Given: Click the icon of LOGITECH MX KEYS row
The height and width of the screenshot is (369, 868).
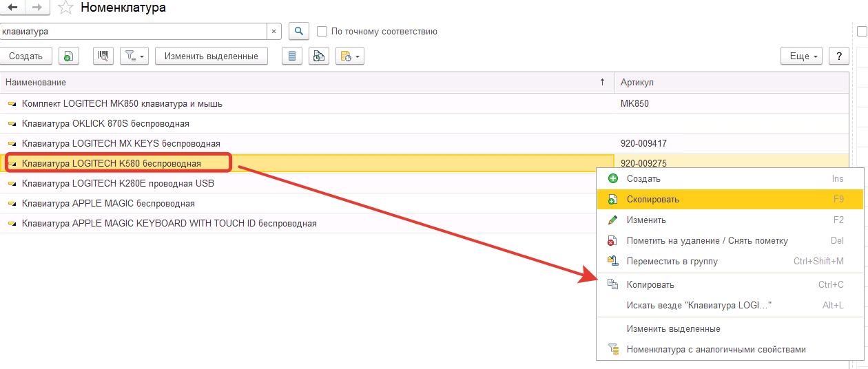Looking at the screenshot, I should click(12, 144).
